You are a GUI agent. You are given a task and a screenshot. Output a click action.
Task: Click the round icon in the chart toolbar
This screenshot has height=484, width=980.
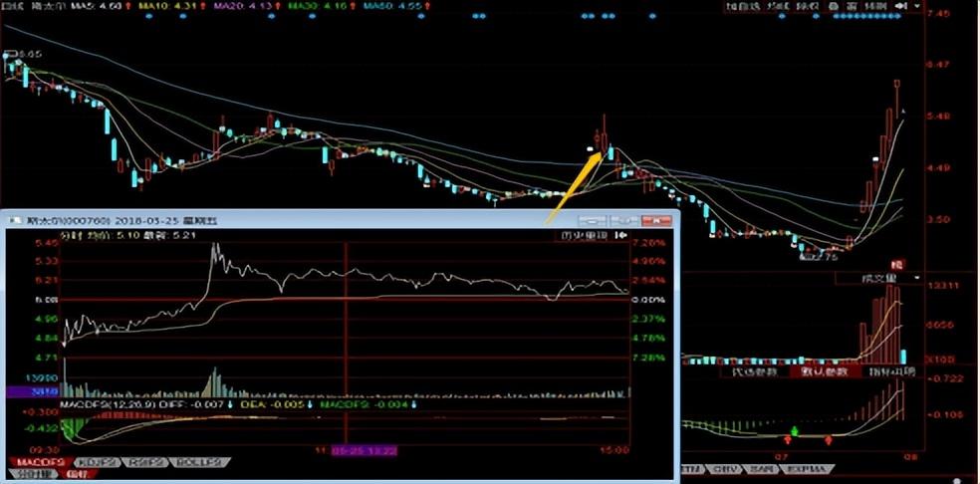pos(834,6)
